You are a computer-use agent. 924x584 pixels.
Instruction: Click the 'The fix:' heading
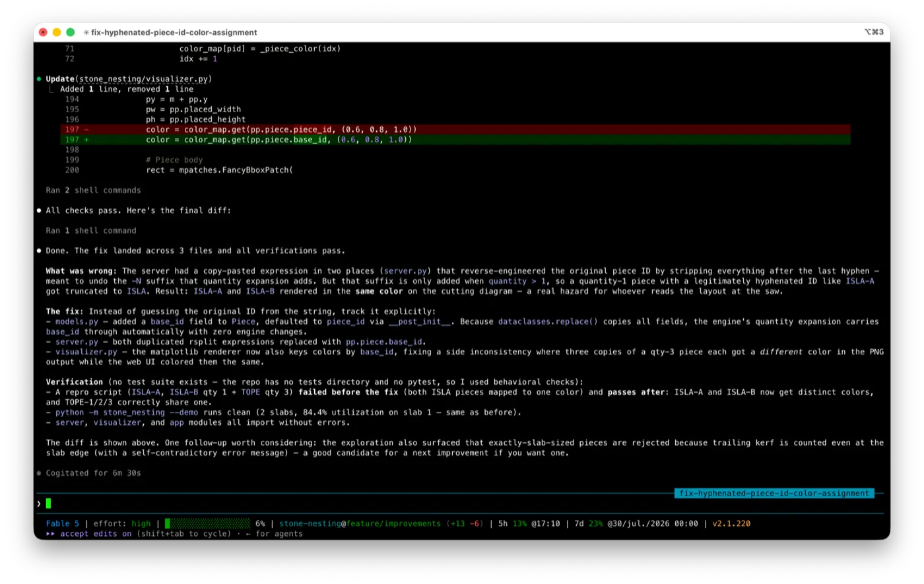point(65,311)
